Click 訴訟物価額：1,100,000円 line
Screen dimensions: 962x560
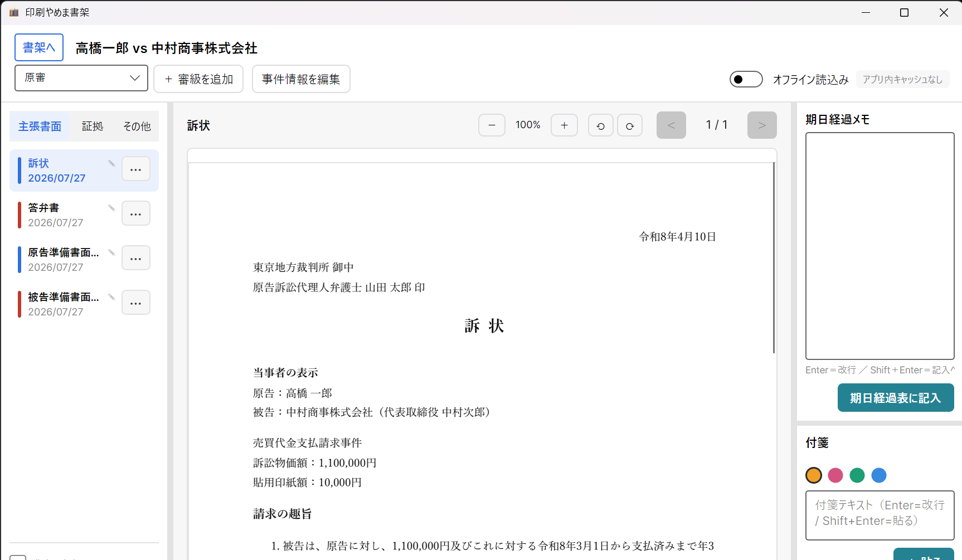315,462
